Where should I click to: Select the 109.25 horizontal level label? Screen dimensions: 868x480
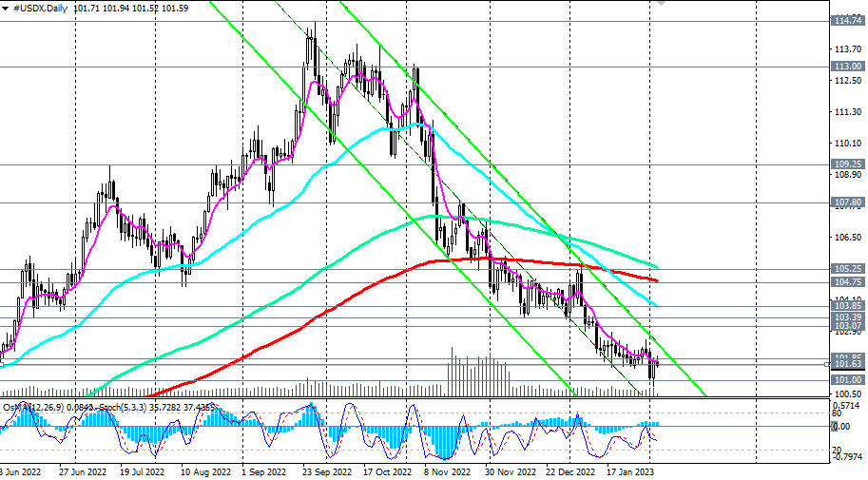coord(847,164)
